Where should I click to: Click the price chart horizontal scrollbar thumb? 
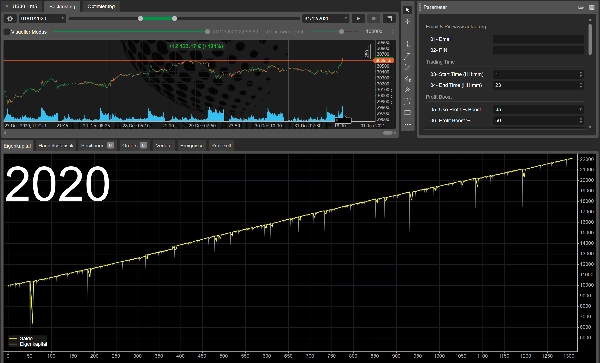pos(388,133)
